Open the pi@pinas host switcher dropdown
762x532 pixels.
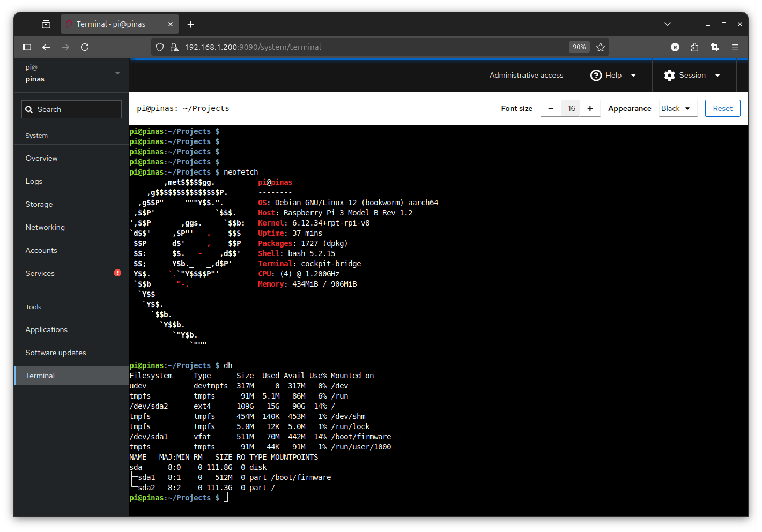click(71, 73)
